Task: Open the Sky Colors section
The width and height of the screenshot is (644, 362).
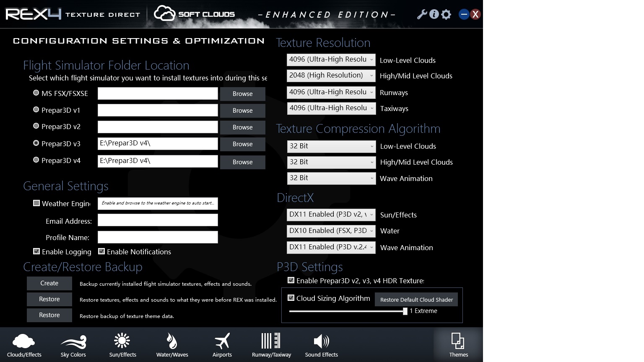Action: pos(73,345)
